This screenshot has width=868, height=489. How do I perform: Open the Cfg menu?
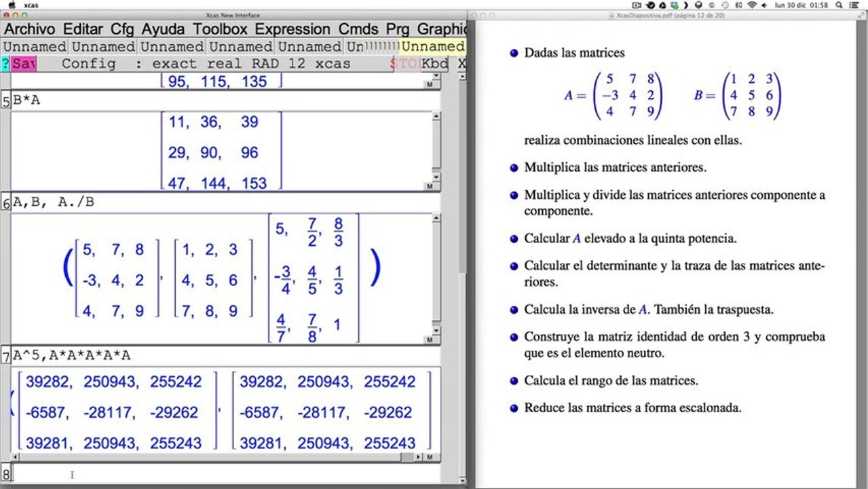click(x=122, y=29)
